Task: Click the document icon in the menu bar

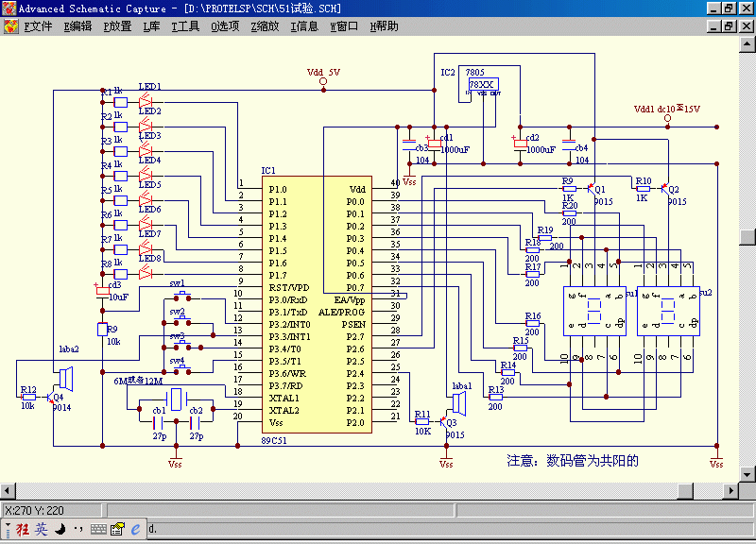Action: [9, 26]
